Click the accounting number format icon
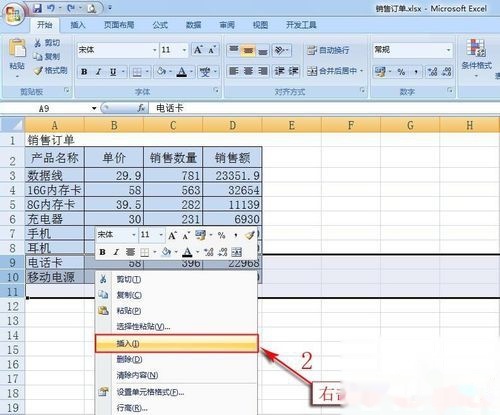500x415 pixels. click(380, 71)
